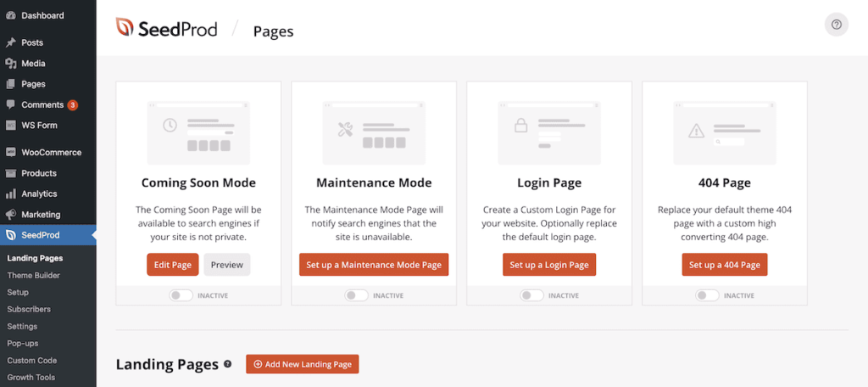868x387 pixels.
Task: Click the WooCommerce sidebar icon
Action: [10, 152]
